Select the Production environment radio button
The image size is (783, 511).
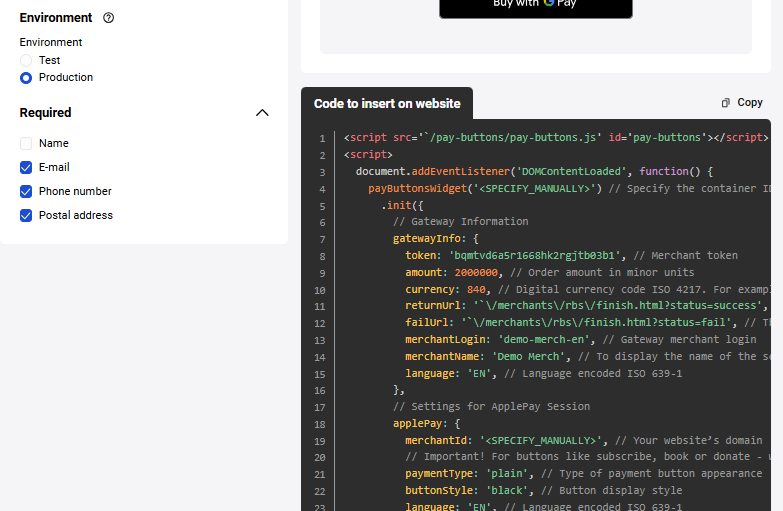[x=26, y=78]
